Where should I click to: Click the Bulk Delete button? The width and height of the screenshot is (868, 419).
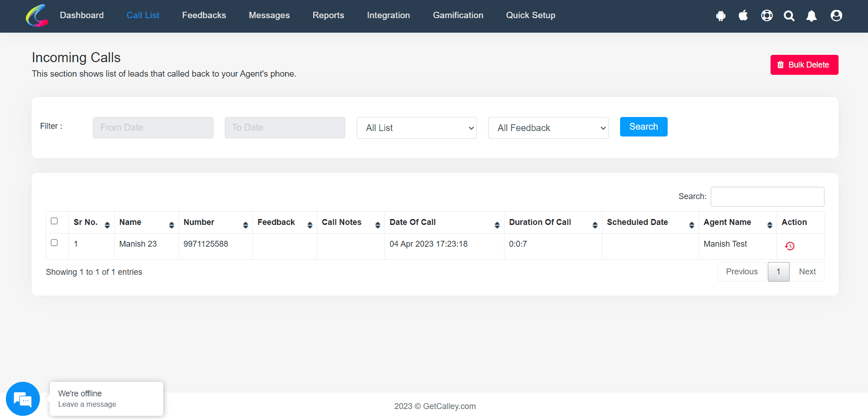804,65
